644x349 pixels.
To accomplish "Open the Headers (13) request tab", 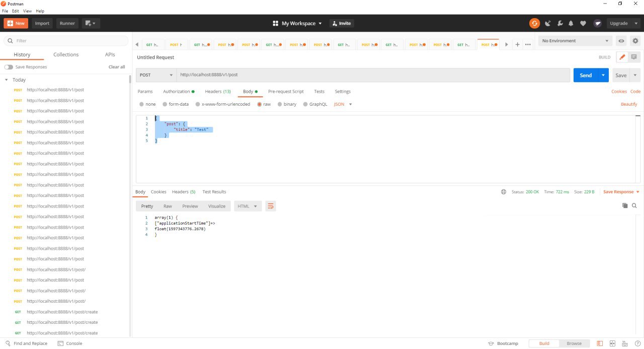I will tap(218, 92).
